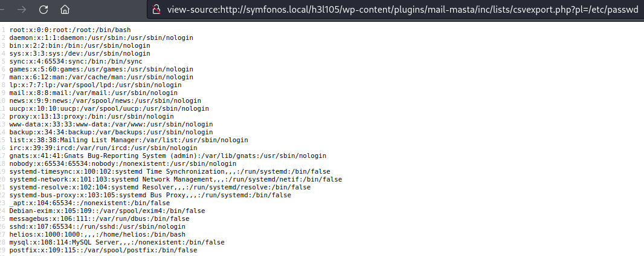Click the systemd-timesync entry line

pos(170,171)
